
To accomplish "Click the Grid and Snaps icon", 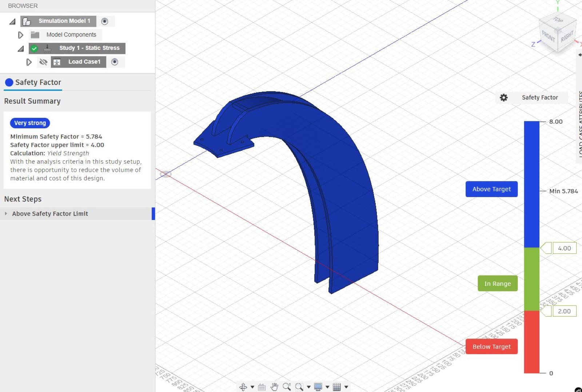I will click(337, 387).
